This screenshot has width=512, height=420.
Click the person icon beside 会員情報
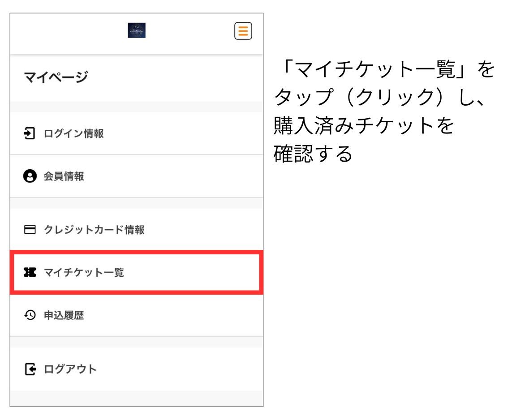tap(30, 176)
